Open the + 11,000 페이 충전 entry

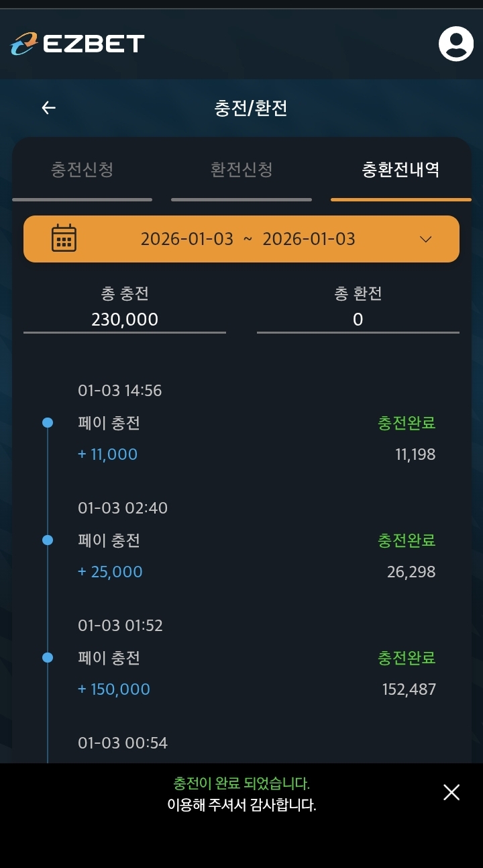tap(107, 454)
